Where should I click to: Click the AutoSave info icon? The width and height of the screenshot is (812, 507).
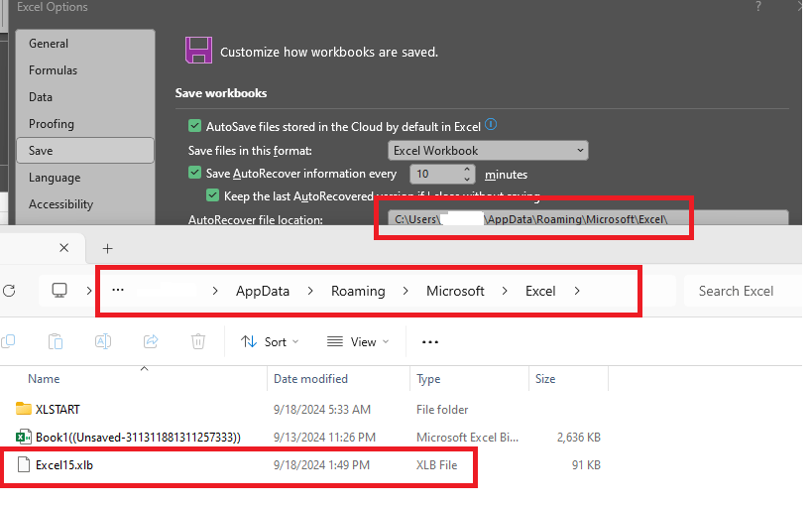tap(491, 125)
